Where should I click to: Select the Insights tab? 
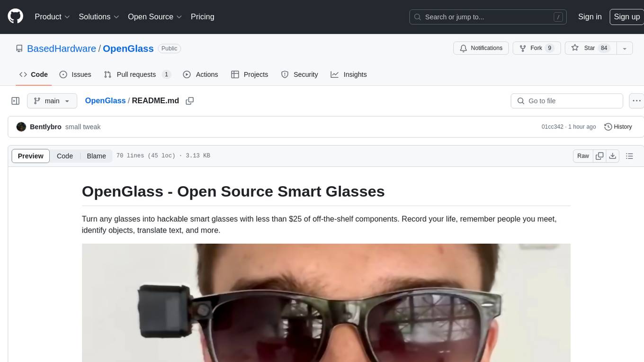[x=349, y=74]
